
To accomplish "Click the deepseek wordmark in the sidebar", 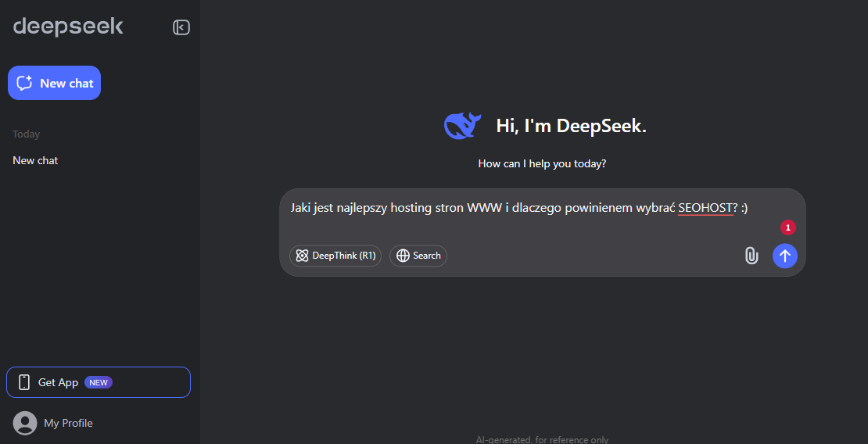I will pos(68,27).
